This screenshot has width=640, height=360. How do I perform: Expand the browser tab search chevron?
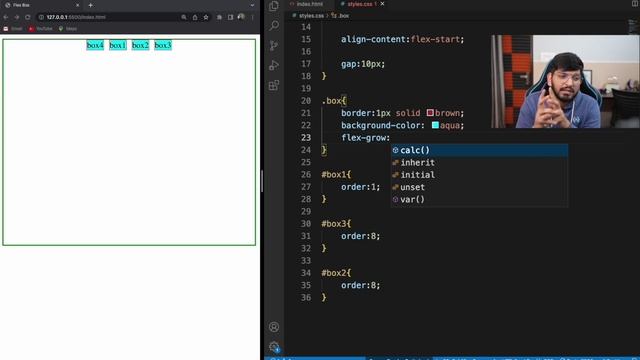point(252,5)
